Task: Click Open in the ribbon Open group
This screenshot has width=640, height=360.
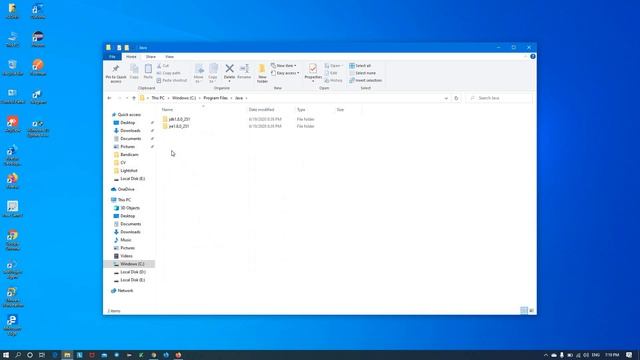Action: click(333, 66)
